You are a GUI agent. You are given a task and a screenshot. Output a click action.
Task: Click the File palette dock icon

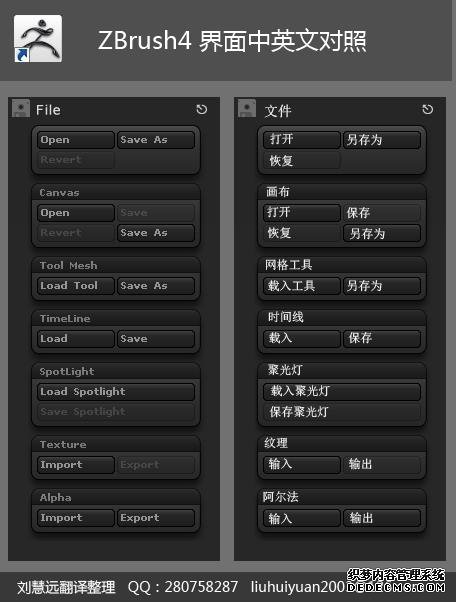21,108
